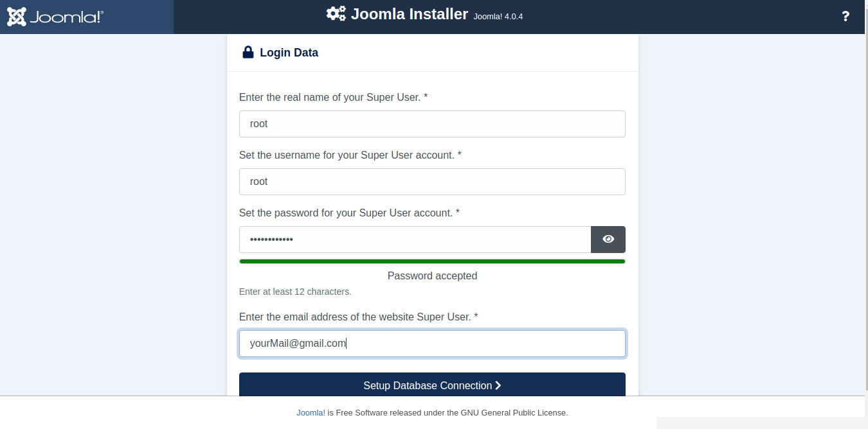Image resolution: width=868 pixels, height=429 pixels.
Task: Select the Super User email address field
Action: coord(432,344)
